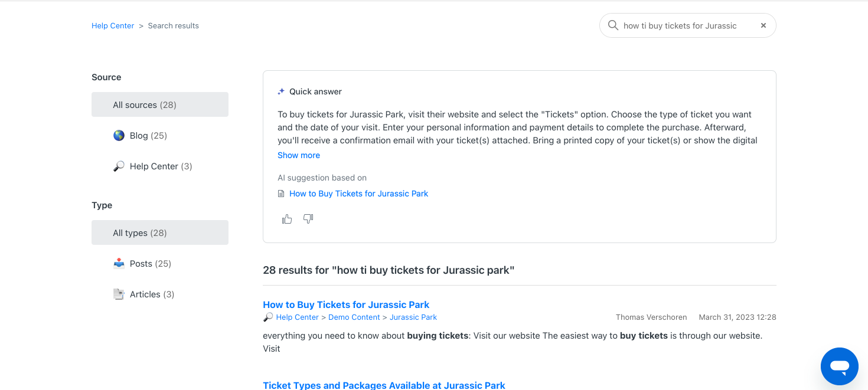Open AI suggestion article How to Buy Tickets
Viewport: 868px width, 390px height.
coord(358,194)
